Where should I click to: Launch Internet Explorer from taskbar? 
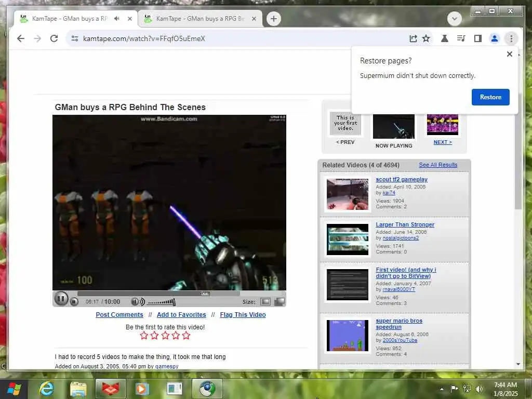point(46,389)
